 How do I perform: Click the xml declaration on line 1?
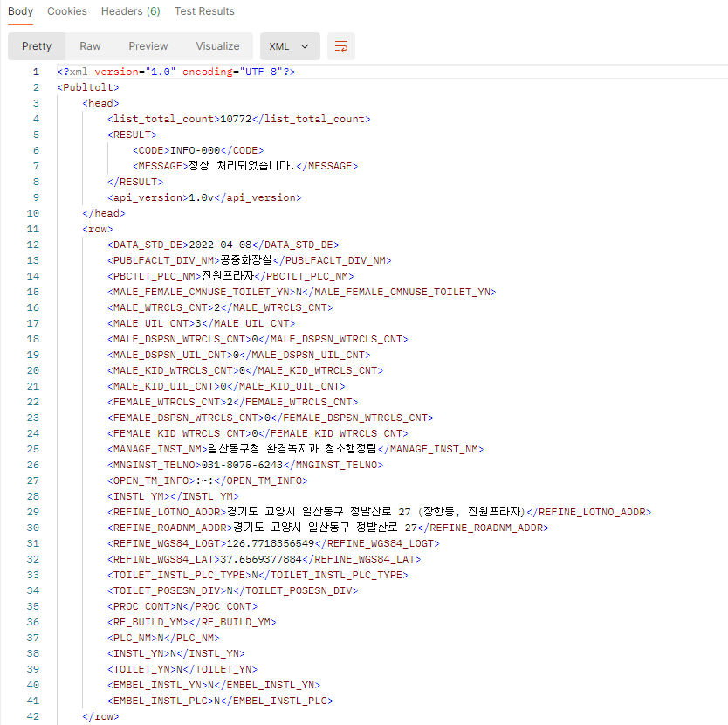coord(176,72)
